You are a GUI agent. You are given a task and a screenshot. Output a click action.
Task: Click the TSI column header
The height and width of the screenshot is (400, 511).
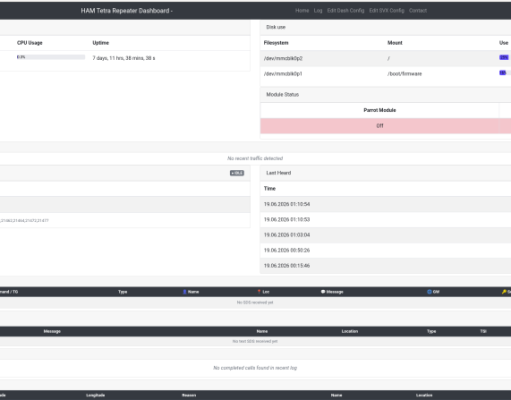tap(483, 331)
